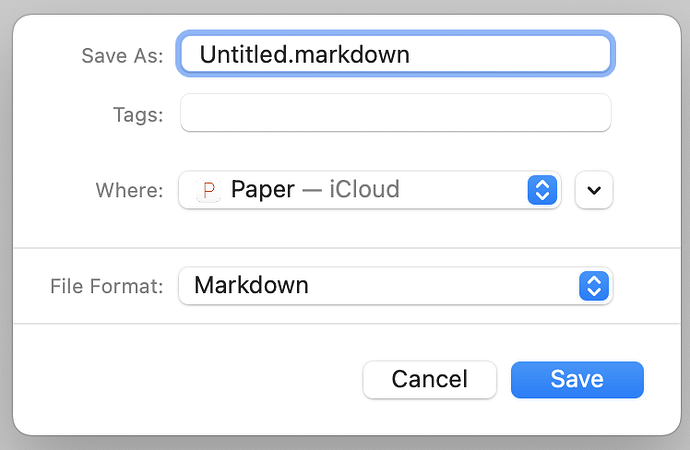
Task: Click the "Tags:" label
Action: coord(137,114)
